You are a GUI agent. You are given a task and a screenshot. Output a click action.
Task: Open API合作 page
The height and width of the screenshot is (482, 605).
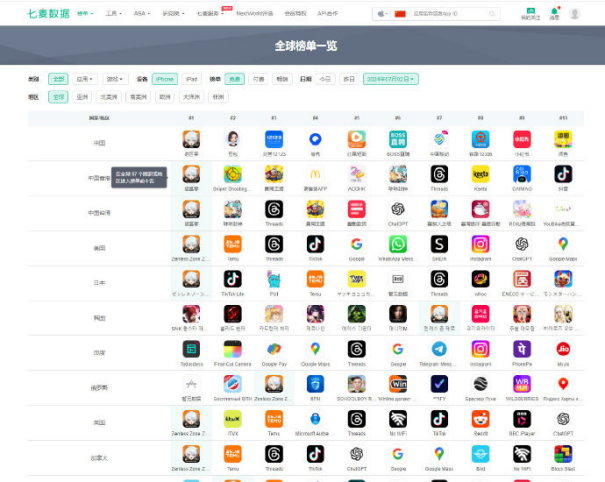(x=328, y=14)
